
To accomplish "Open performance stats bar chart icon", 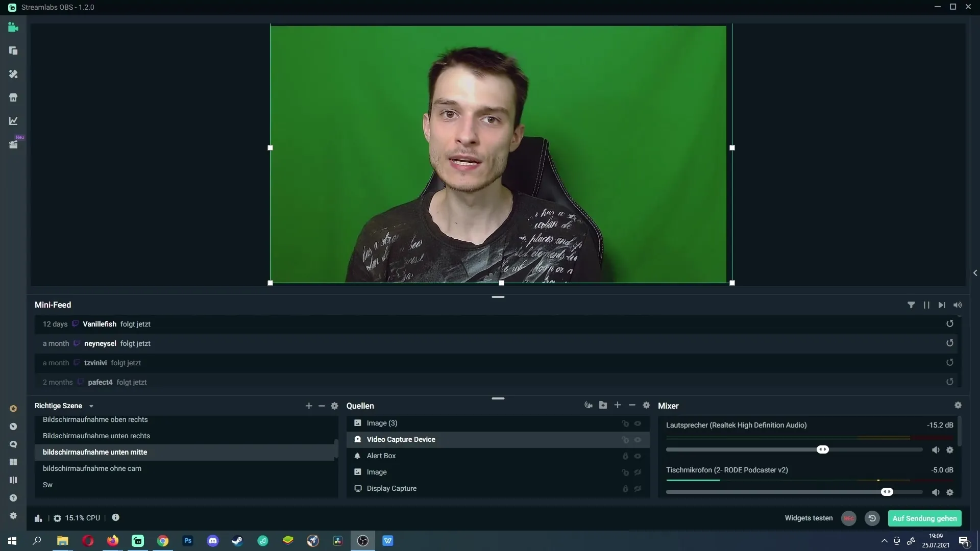I will (x=38, y=518).
